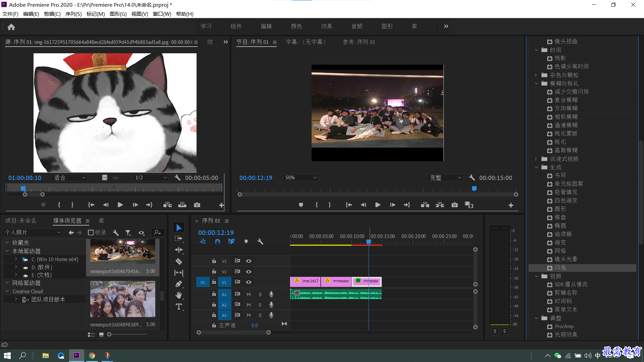This screenshot has width=644, height=362.
Task: Switch to 效果 workspace tab
Action: click(x=326, y=26)
